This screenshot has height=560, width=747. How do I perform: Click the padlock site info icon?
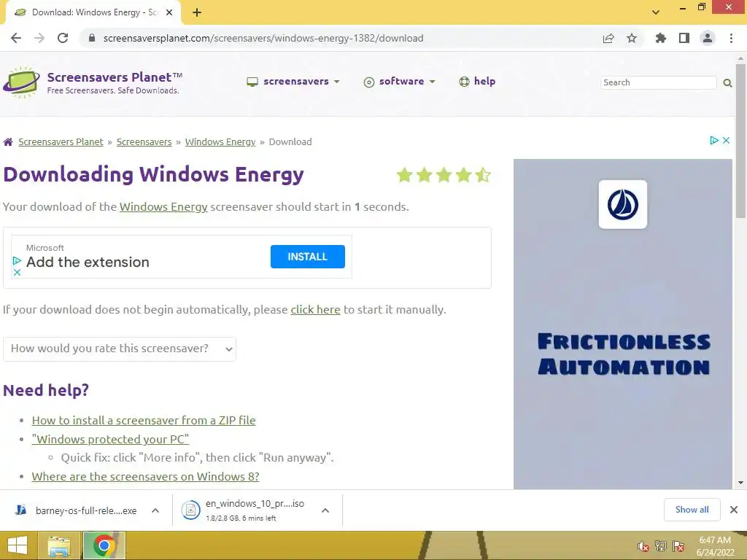coord(92,38)
